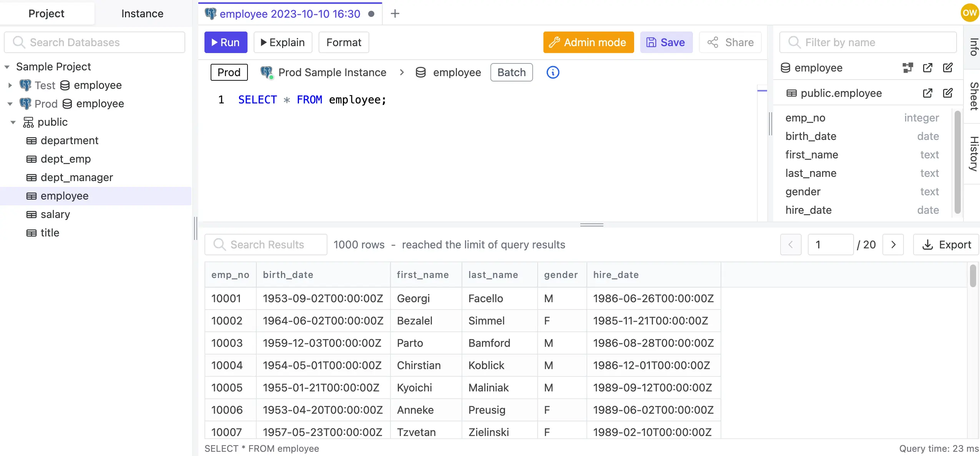The image size is (980, 456).
Task: Open public.employee table external link icon
Action: click(927, 93)
